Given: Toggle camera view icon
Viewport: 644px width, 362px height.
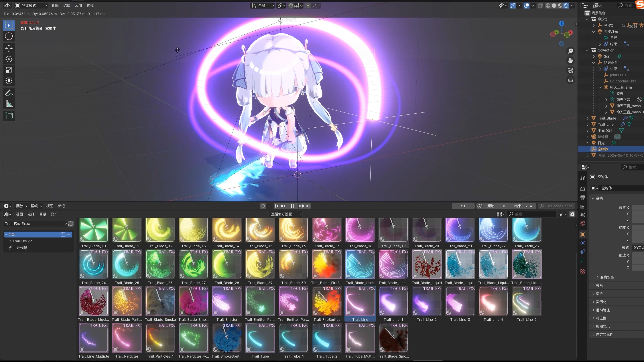Looking at the screenshot, I should pos(570,70).
